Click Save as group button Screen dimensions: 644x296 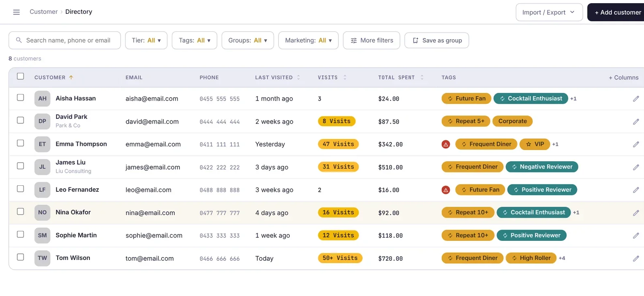437,41
